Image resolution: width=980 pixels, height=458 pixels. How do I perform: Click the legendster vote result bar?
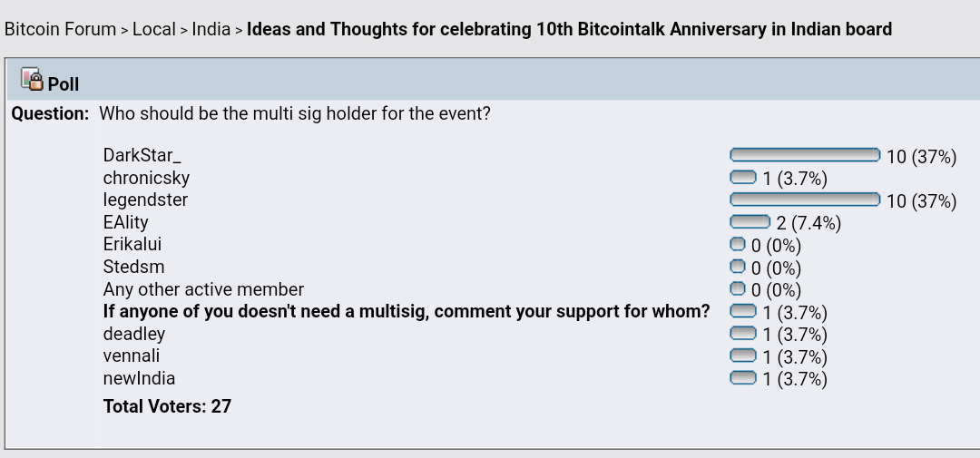pos(805,200)
